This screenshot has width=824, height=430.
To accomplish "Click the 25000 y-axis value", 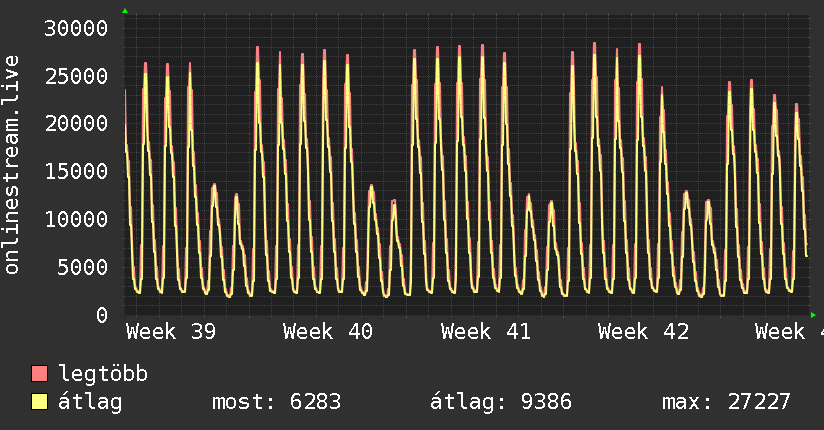I will click(x=76, y=76).
